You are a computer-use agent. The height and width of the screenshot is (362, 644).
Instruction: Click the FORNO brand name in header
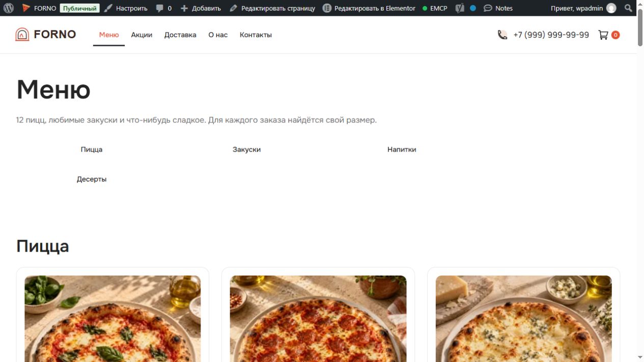[x=55, y=35]
